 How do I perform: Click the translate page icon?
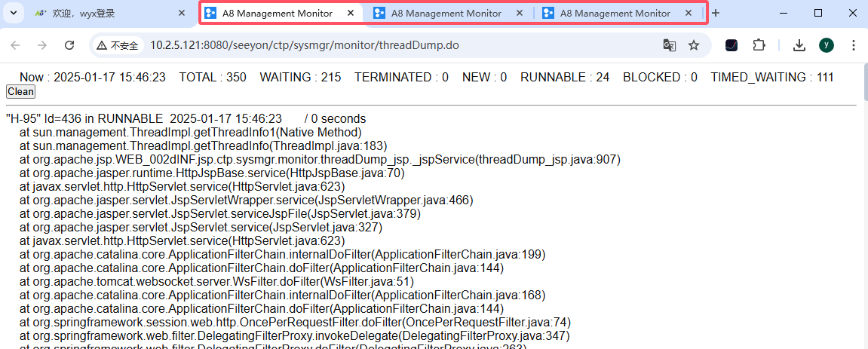tap(669, 45)
